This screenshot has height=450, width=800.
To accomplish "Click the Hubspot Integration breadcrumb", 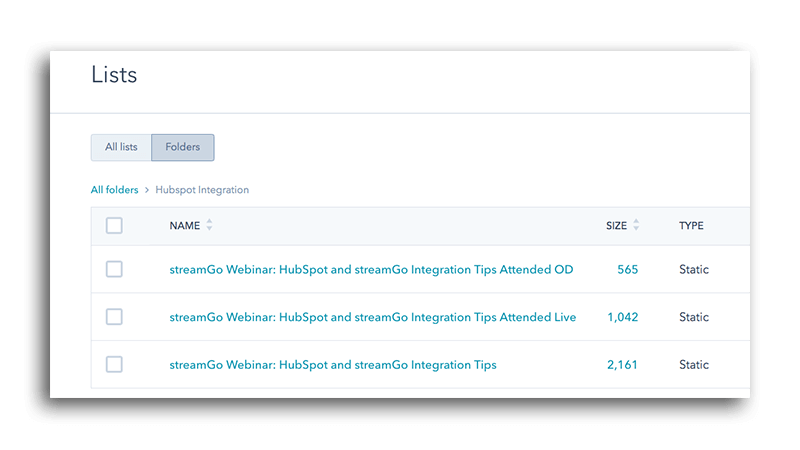I will (202, 190).
